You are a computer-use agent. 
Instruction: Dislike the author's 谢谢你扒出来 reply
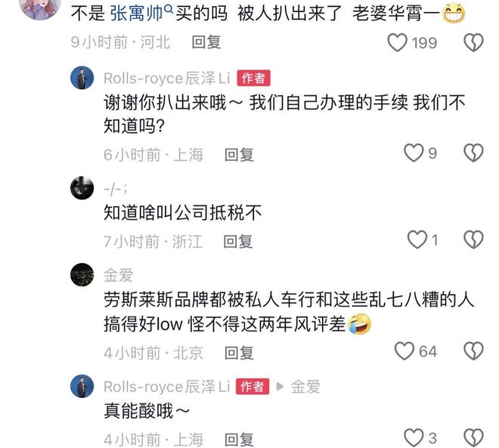click(x=473, y=153)
